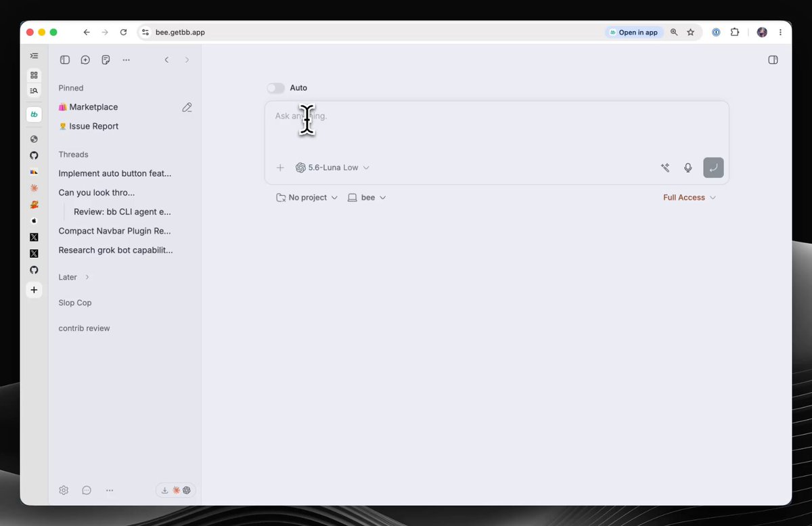
Task: Open the grid icon in the left rail
Action: point(34,75)
